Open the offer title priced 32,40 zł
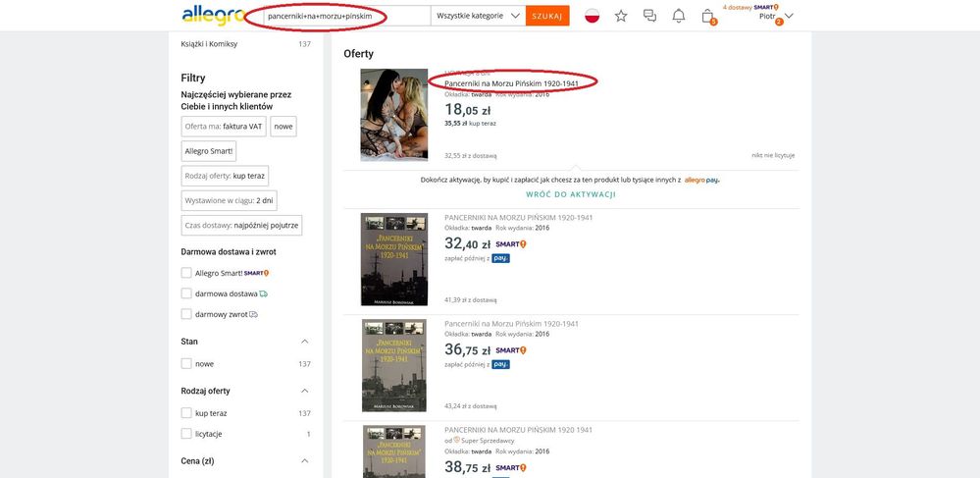 pyautogui.click(x=519, y=218)
